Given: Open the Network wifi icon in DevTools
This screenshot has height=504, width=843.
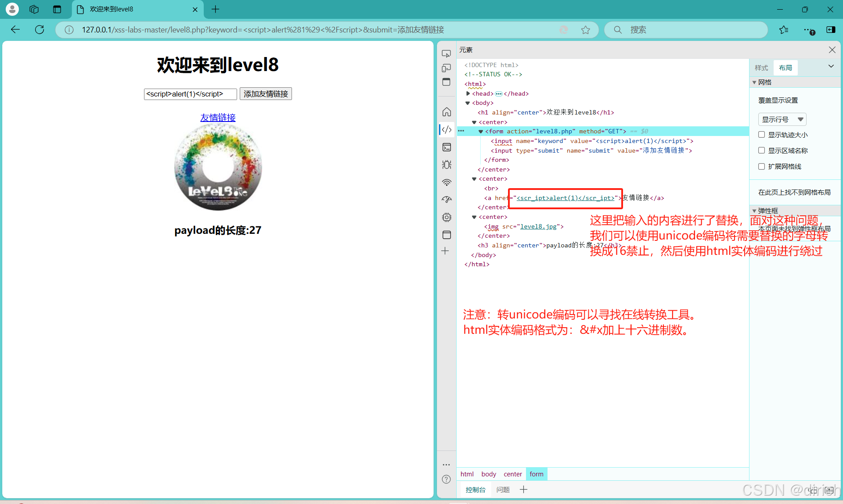Looking at the screenshot, I should (447, 182).
